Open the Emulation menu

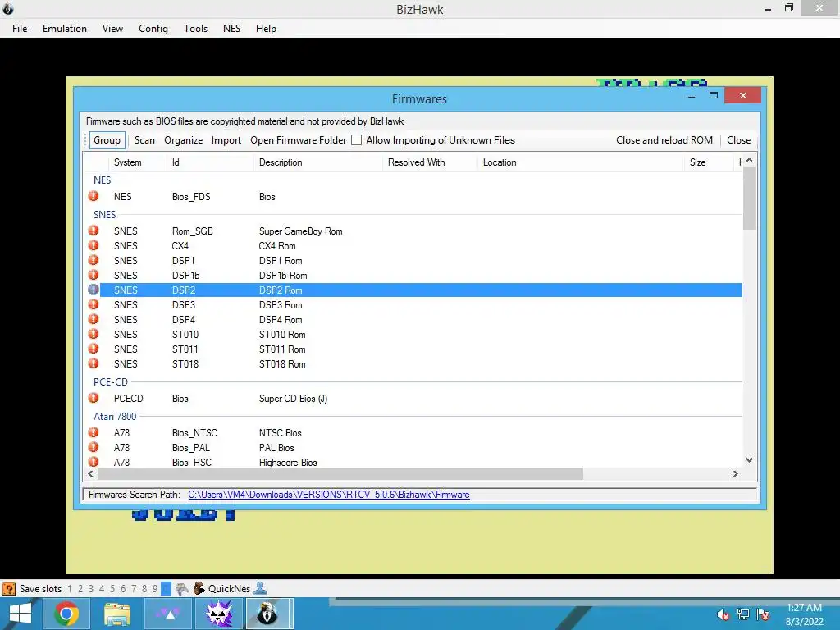tap(65, 29)
